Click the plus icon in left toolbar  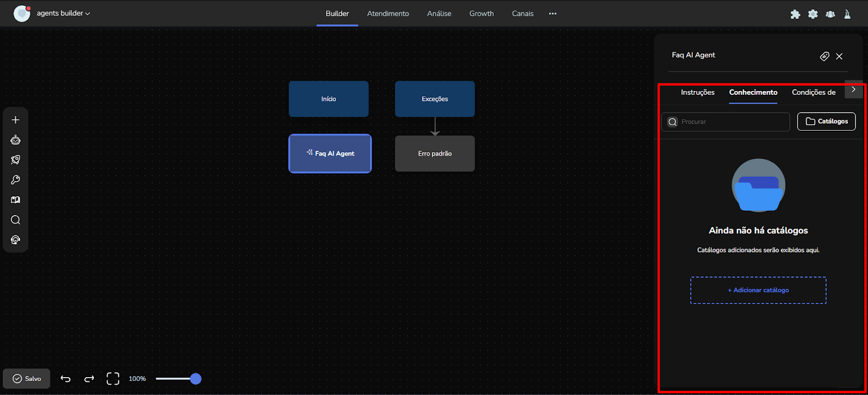16,120
